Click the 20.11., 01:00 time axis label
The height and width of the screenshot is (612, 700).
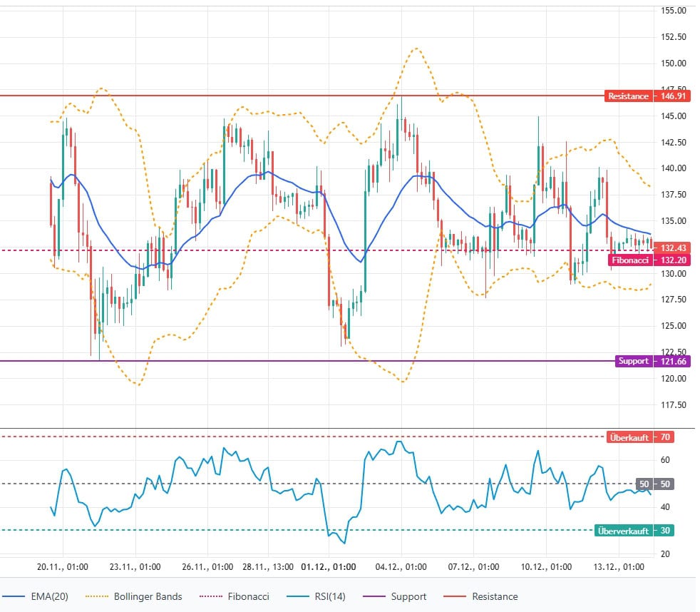coord(63,567)
